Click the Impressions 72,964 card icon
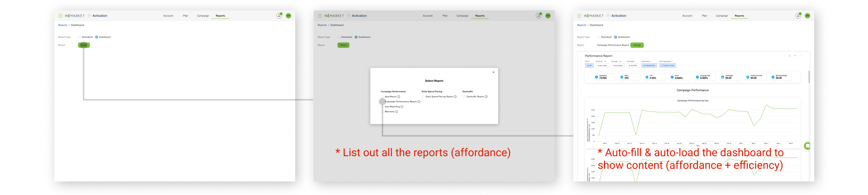This screenshot has height=195, width=868. pos(596,77)
